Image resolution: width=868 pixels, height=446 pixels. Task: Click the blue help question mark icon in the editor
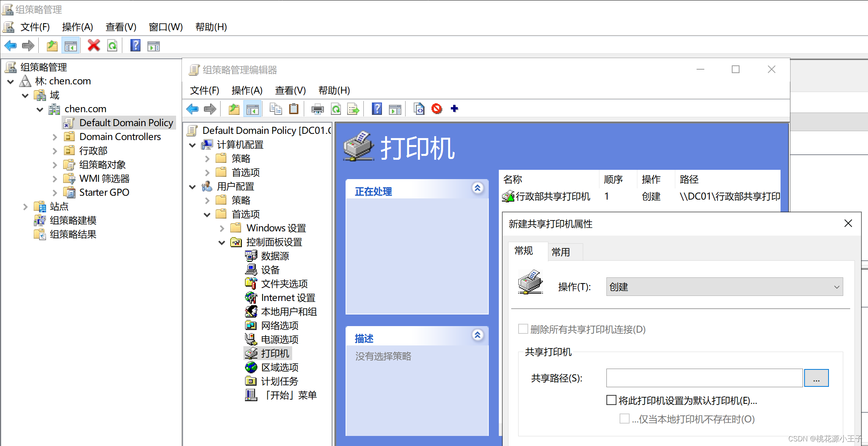click(x=377, y=109)
